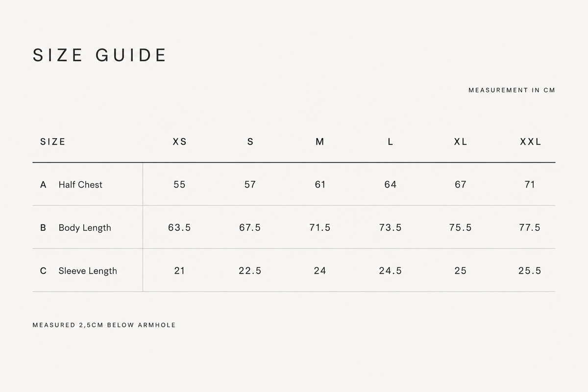
Task: Click the Sleeve Length value 24.5
Action: click(391, 270)
